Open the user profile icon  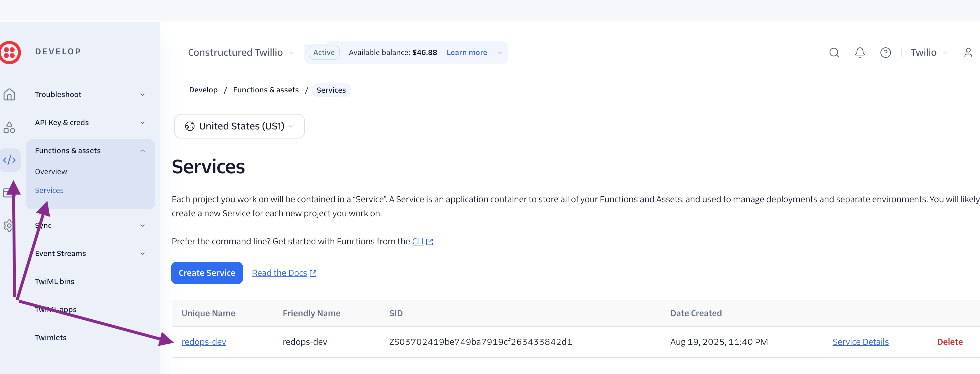[x=968, y=53]
